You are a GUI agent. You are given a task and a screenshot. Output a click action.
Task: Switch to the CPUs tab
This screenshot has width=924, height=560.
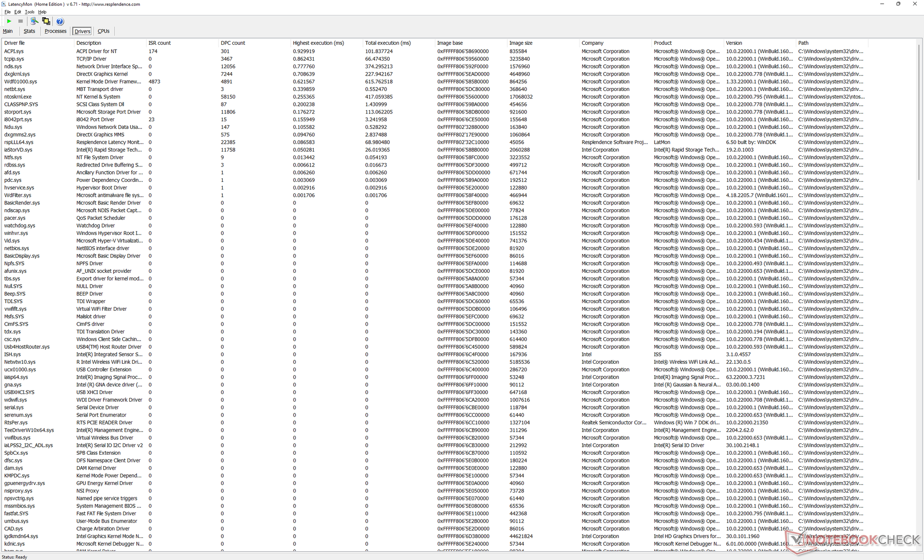[103, 31]
